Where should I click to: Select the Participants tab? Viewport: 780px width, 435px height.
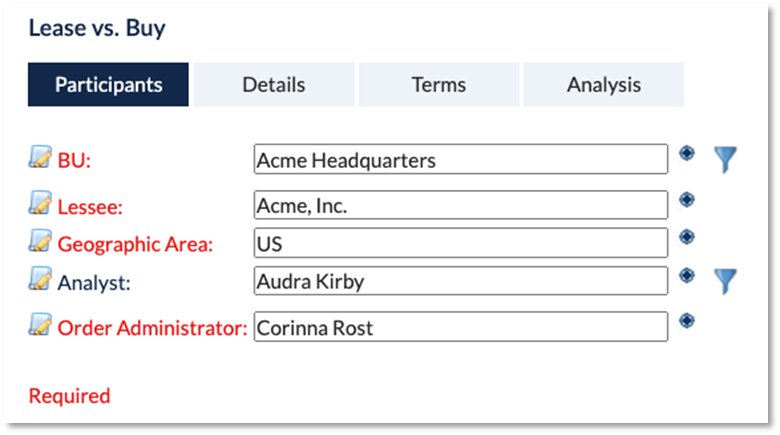(x=108, y=85)
